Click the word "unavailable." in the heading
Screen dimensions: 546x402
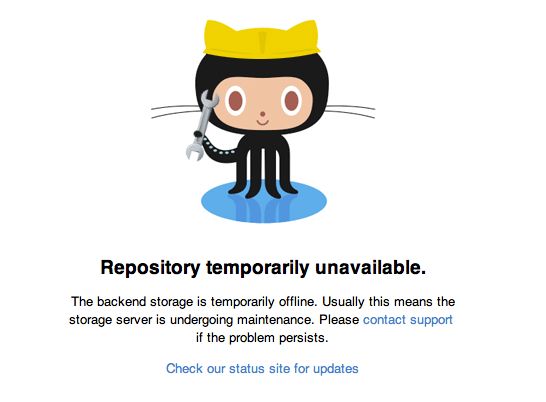coord(370,268)
